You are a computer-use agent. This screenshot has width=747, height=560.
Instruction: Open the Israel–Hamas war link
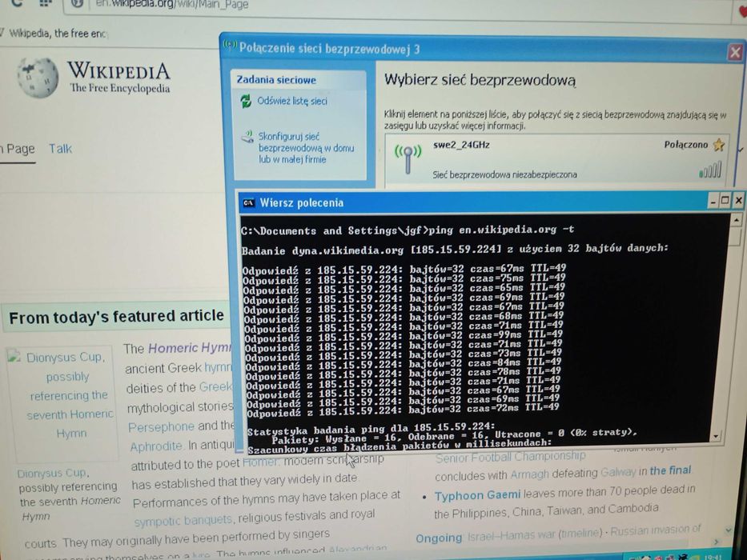click(x=512, y=536)
